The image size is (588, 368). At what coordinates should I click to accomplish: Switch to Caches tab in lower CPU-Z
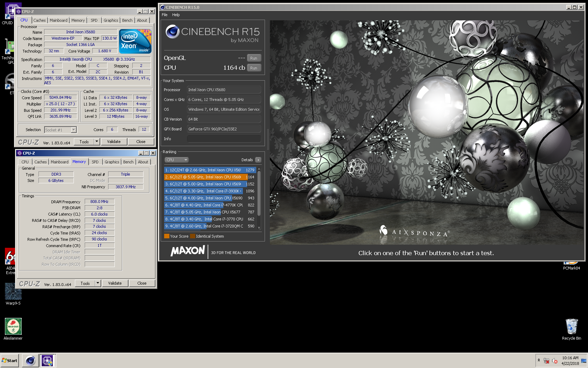tap(41, 162)
